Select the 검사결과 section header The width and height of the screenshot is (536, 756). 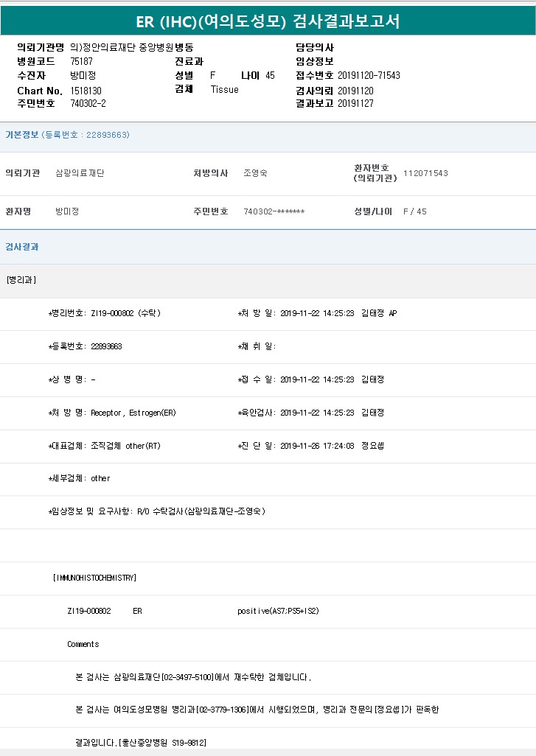coord(22,247)
